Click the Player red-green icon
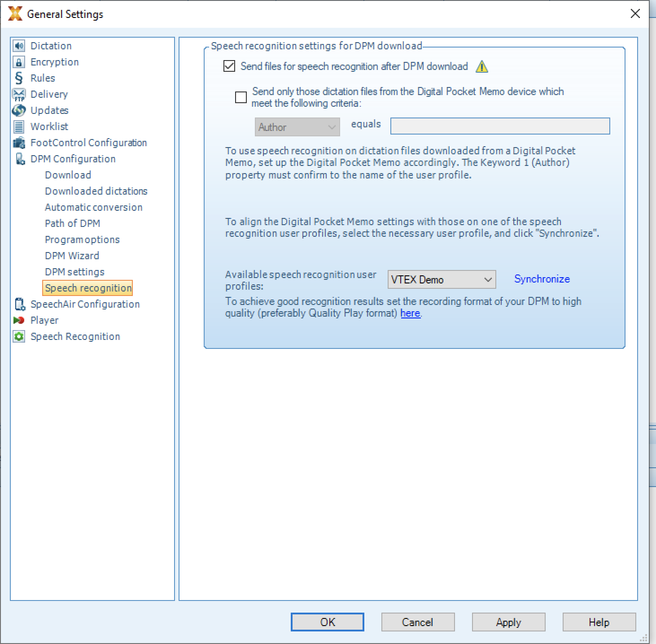Screen dimensions: 656x644 tap(19, 320)
